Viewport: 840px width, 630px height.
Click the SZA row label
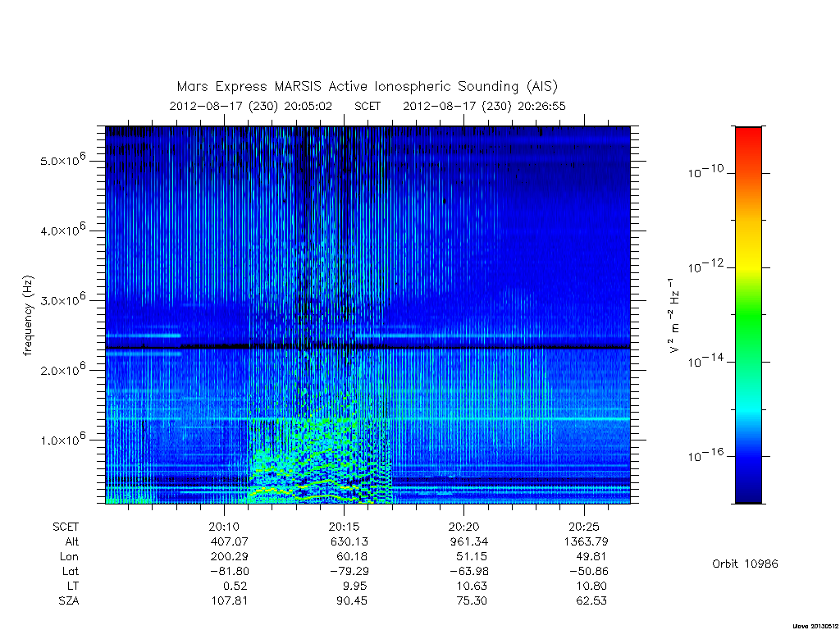point(69,600)
